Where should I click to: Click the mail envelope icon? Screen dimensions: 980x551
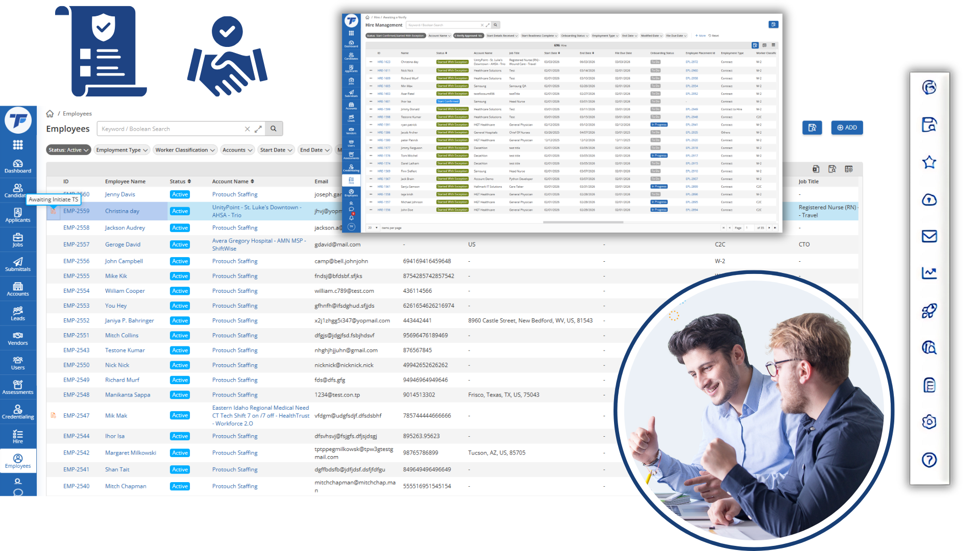coord(929,236)
